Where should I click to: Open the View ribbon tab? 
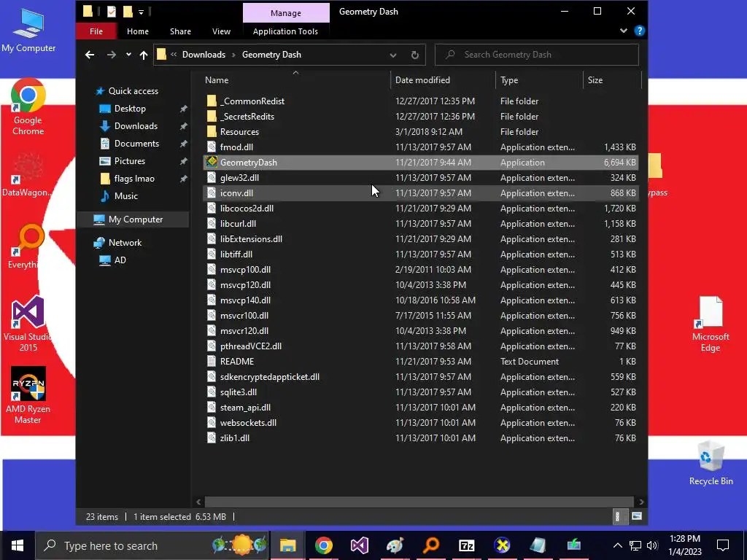(221, 31)
